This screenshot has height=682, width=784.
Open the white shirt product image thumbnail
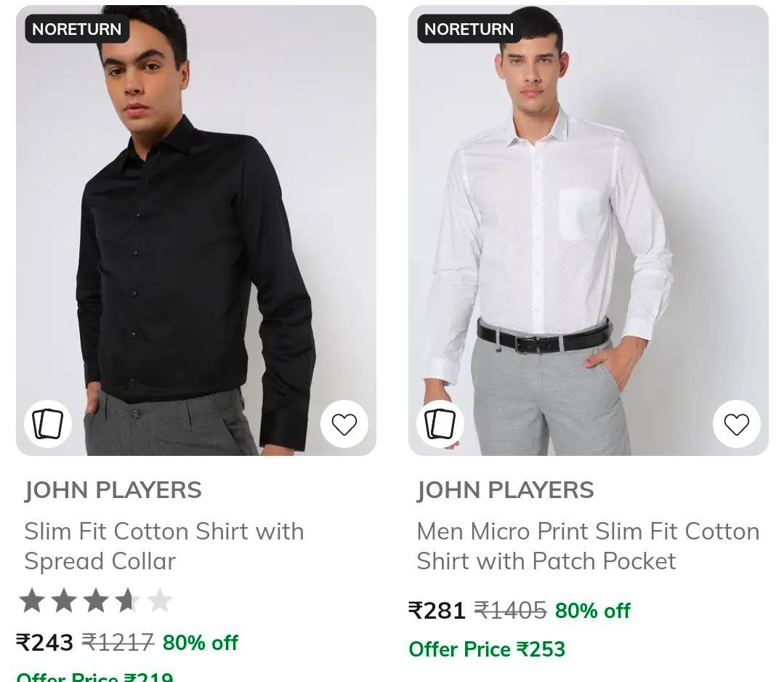click(x=588, y=229)
